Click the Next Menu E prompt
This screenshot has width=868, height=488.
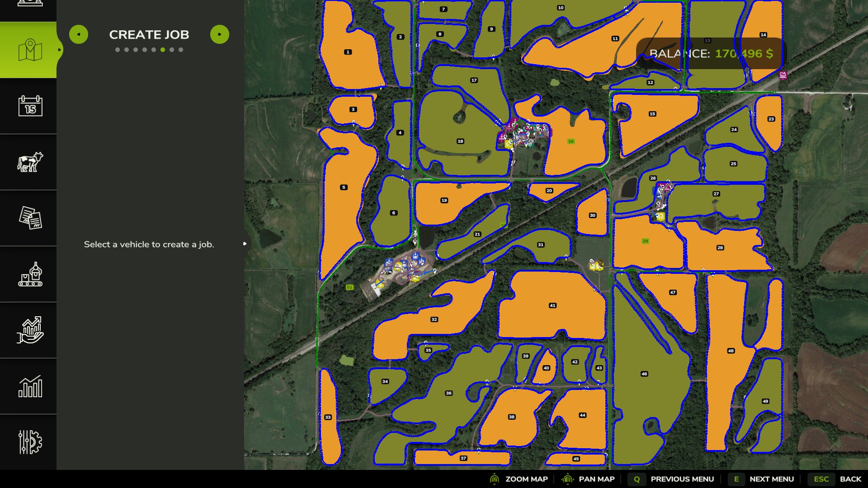[736, 479]
